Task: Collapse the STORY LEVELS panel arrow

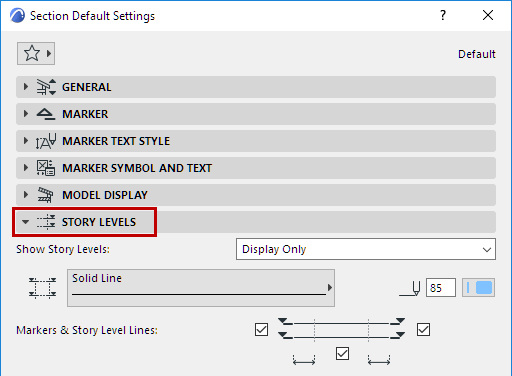Action: (25, 222)
